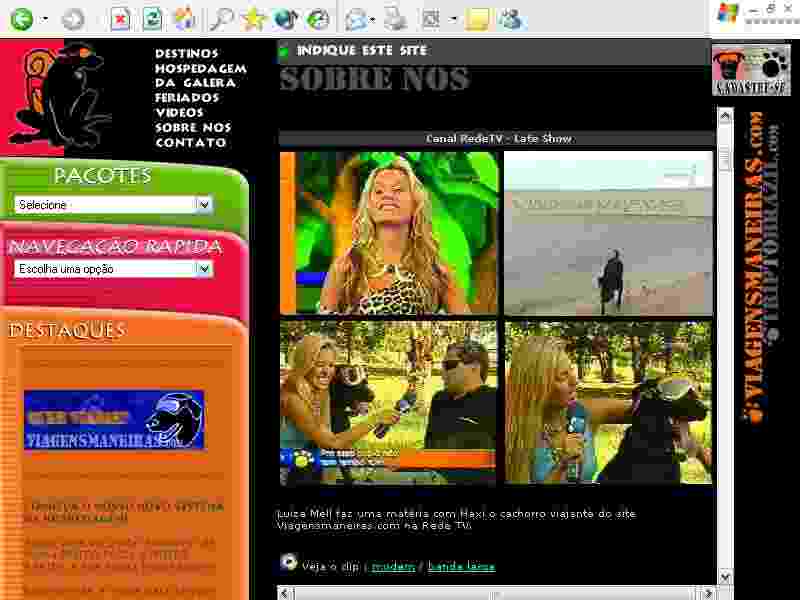Go to the Home page icon

pos(185,19)
